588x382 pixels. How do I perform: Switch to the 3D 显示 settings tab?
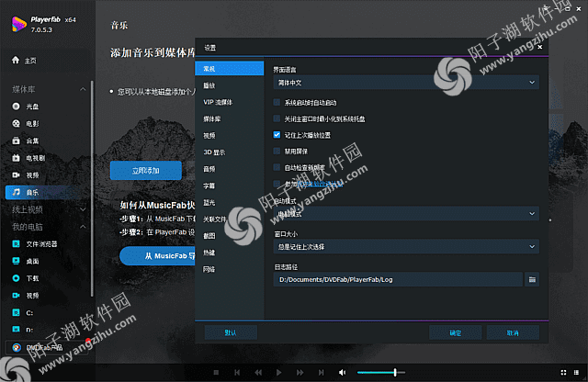point(230,152)
